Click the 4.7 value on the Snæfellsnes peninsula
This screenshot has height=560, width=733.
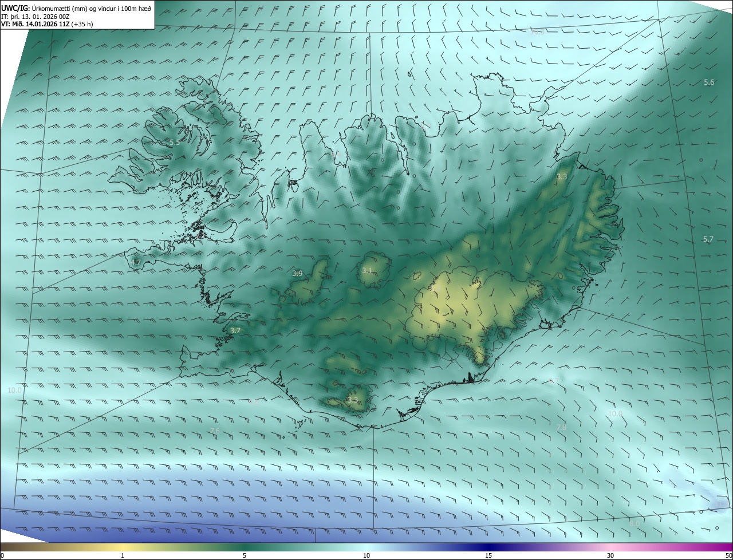[x=136, y=262]
